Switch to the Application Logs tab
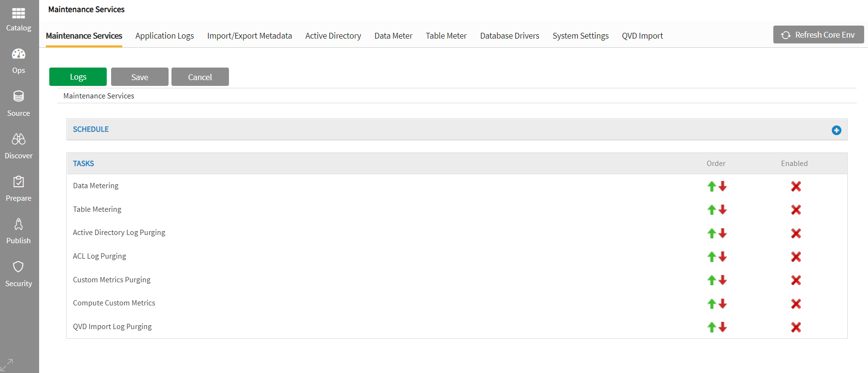 coord(164,36)
